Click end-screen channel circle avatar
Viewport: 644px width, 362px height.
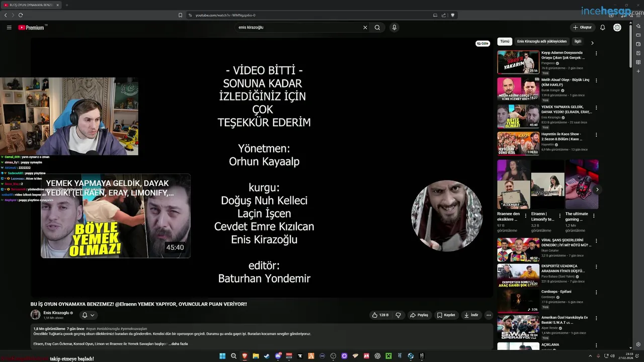point(446,216)
